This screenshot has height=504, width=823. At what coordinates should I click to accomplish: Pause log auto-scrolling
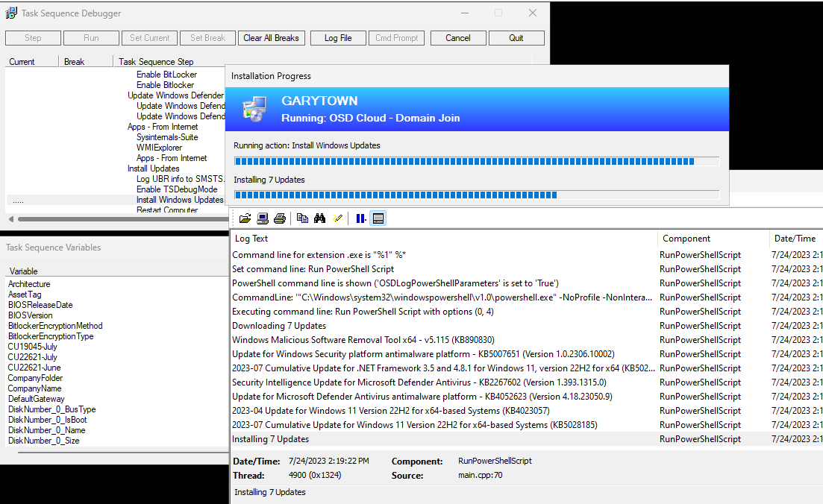(360, 218)
